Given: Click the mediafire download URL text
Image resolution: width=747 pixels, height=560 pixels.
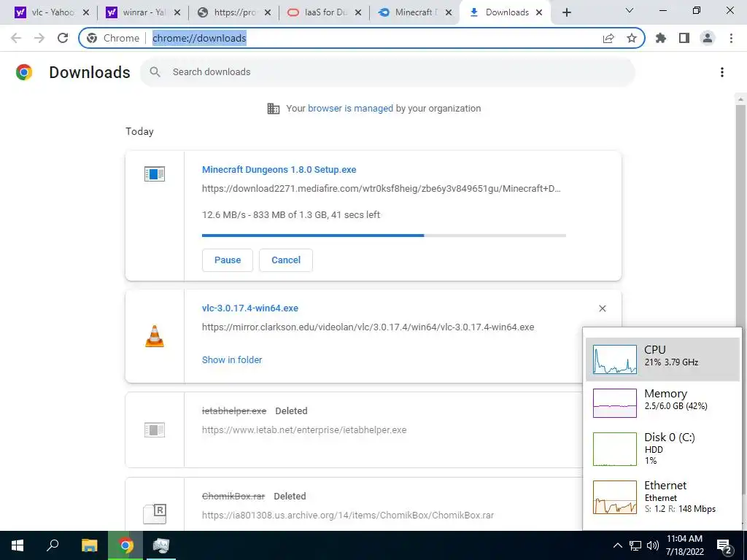Looking at the screenshot, I should click(381, 189).
